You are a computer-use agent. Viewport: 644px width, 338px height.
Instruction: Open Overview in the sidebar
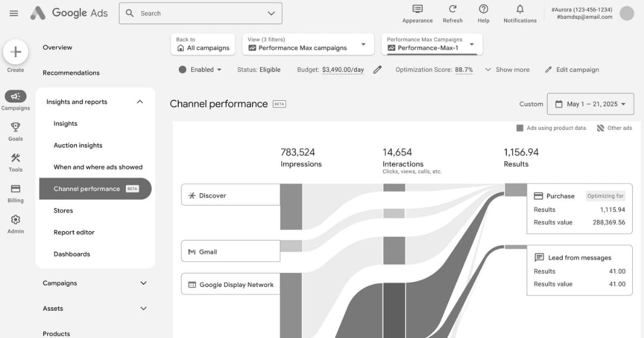57,48
